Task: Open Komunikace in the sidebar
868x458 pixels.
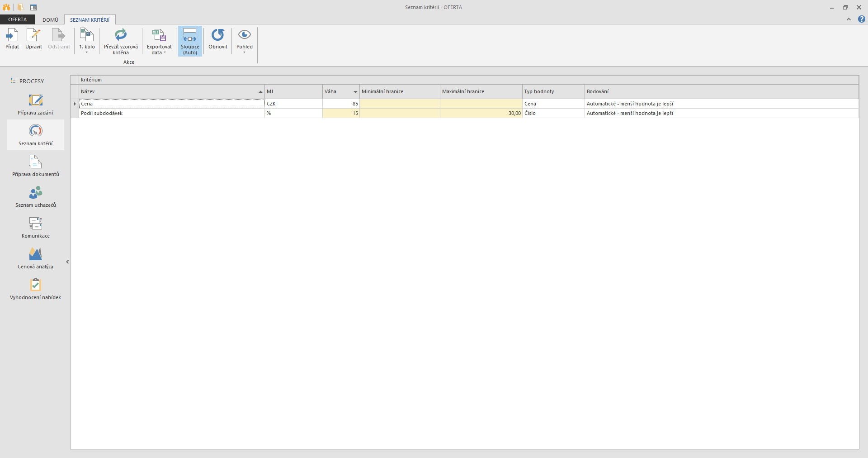Action: pos(36,227)
